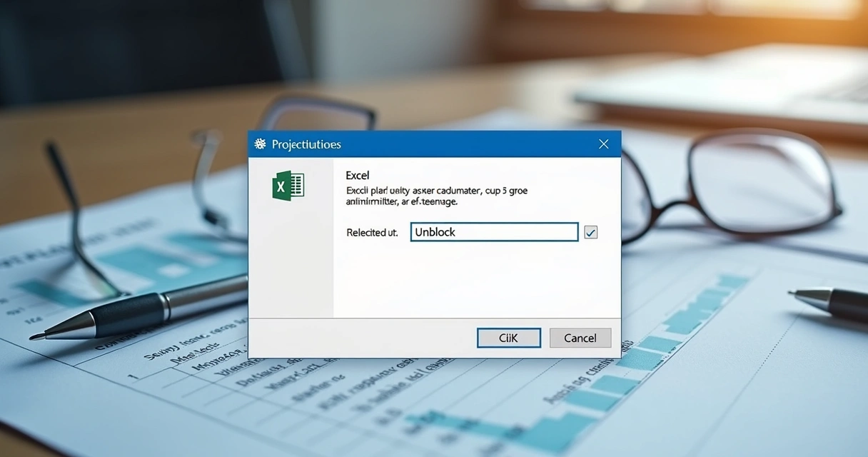
Task: Toggle the checkbox beside the Unblock field
Action: (x=590, y=232)
